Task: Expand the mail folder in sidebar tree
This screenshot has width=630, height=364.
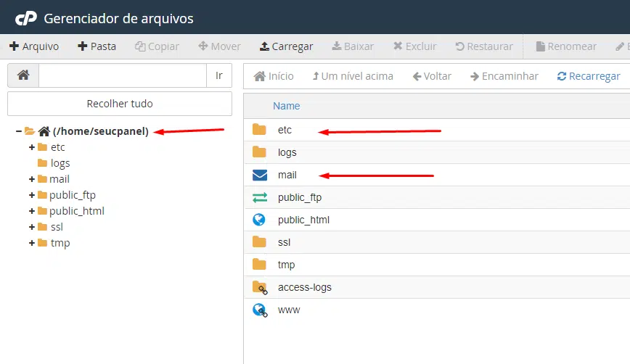Action: point(32,179)
